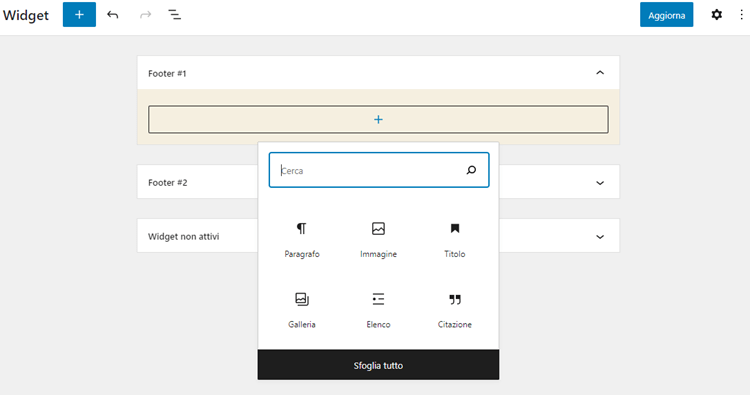Click the magnifier search icon
Viewport: 750px width, 395px height.
tap(471, 170)
